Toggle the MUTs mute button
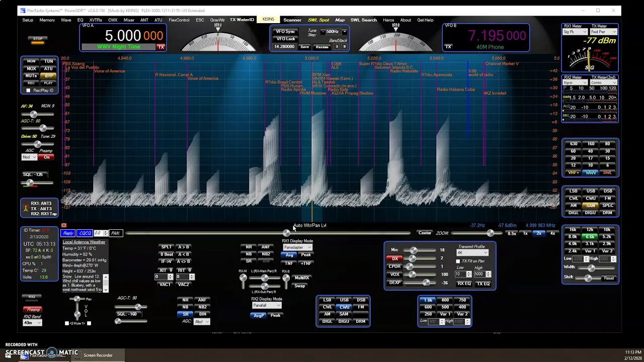 coord(31,76)
